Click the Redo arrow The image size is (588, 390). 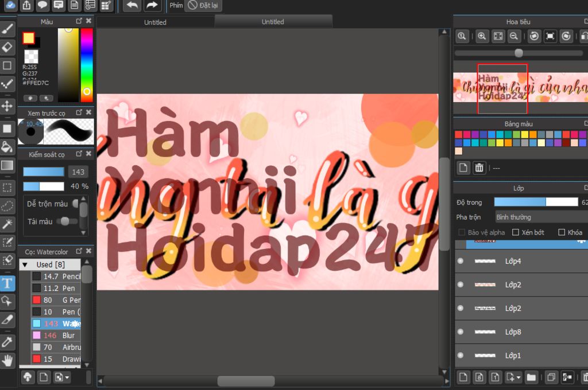(152, 5)
